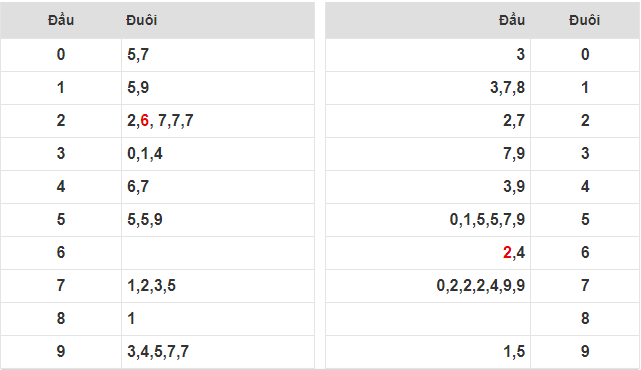Click the right table's Đầu header

click(x=512, y=20)
